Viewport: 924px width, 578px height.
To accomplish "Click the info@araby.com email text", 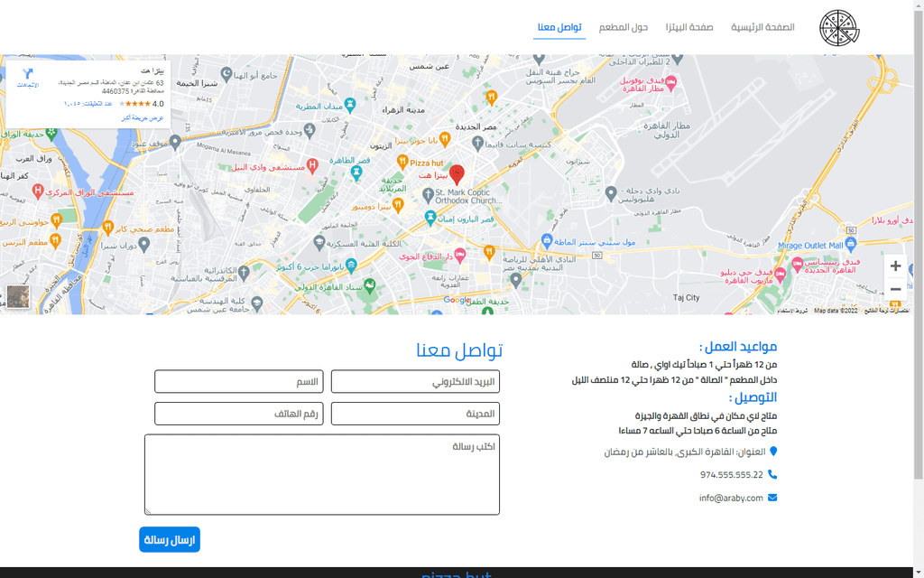I will (731, 498).
